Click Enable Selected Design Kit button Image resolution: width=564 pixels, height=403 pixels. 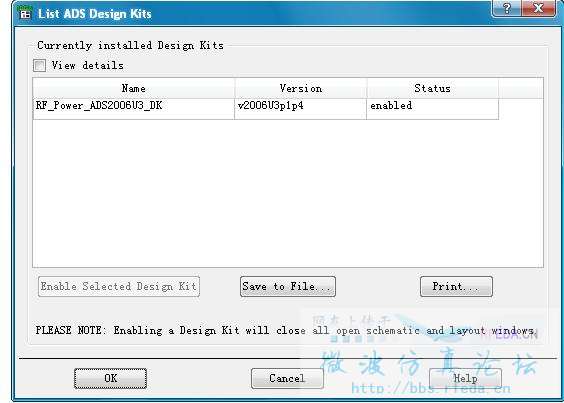pyautogui.click(x=119, y=286)
